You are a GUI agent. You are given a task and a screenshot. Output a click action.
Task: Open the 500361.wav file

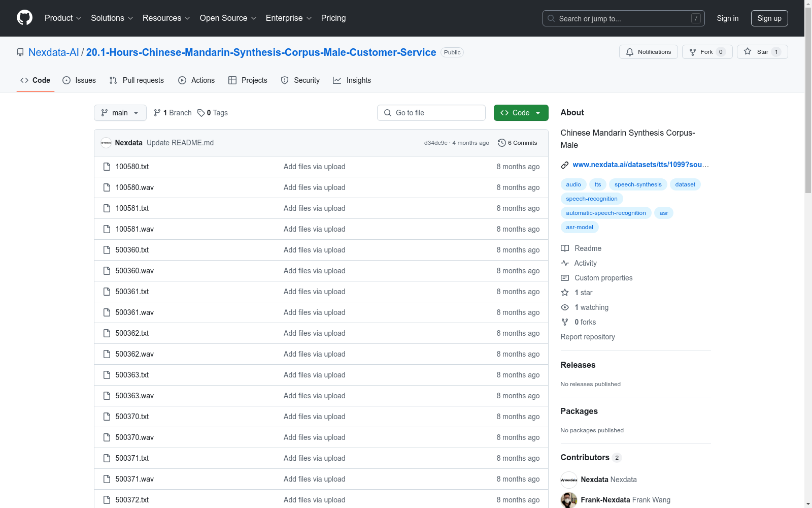134,312
